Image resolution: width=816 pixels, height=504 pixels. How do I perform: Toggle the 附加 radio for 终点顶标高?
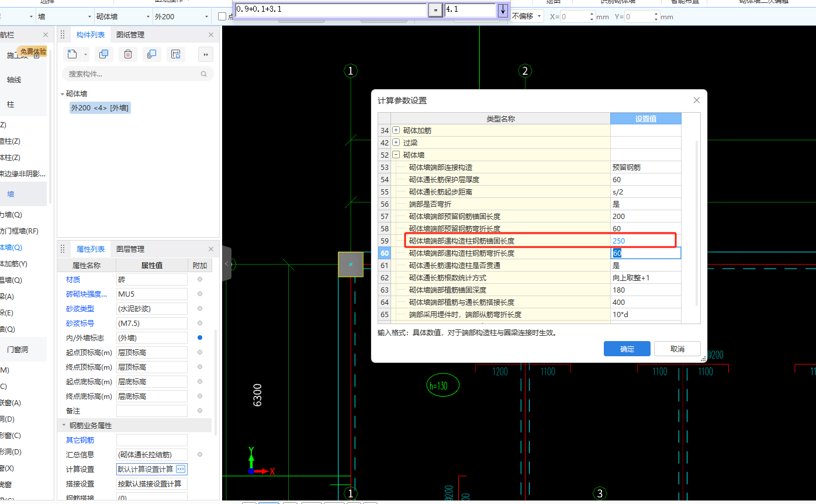tap(200, 367)
